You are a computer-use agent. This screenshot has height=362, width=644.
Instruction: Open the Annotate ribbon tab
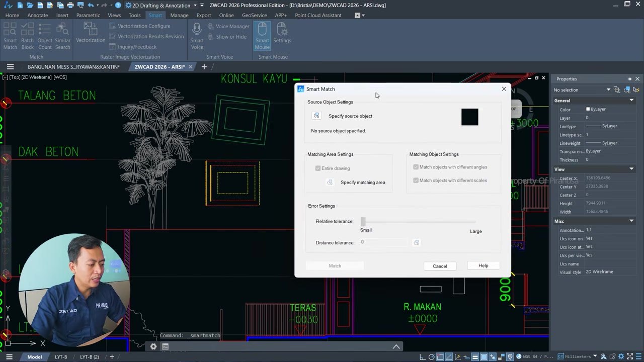(38, 15)
